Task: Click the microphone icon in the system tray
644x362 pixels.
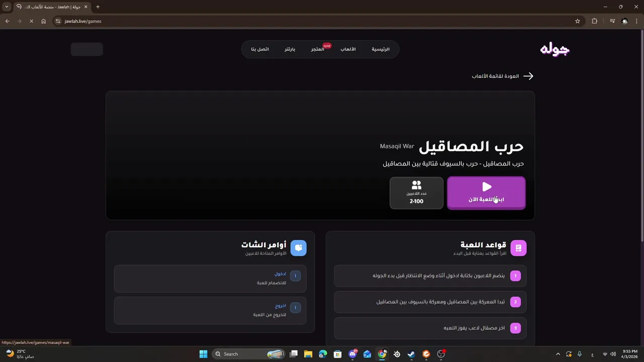Action: click(x=580, y=354)
